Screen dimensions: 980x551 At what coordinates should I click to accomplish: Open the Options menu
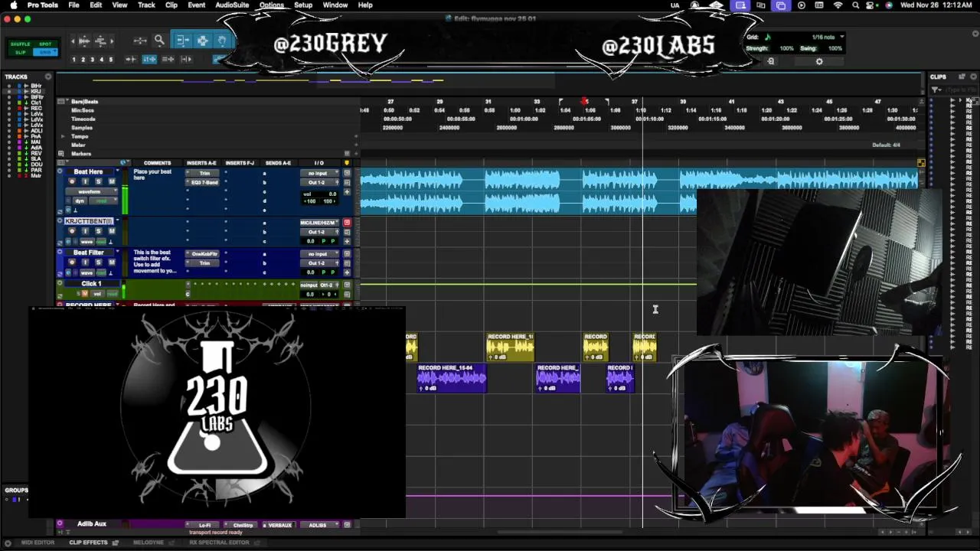pyautogui.click(x=271, y=5)
